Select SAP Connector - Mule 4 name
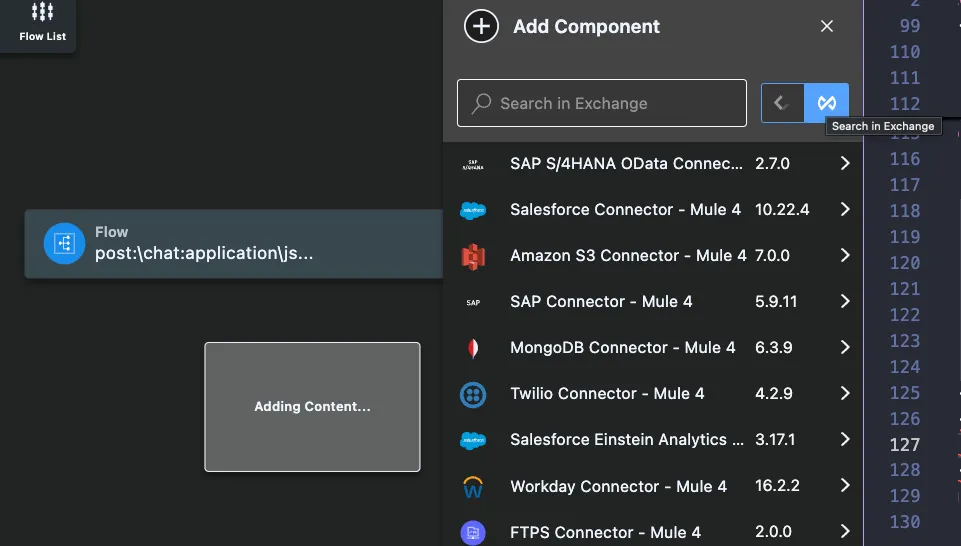 click(601, 301)
